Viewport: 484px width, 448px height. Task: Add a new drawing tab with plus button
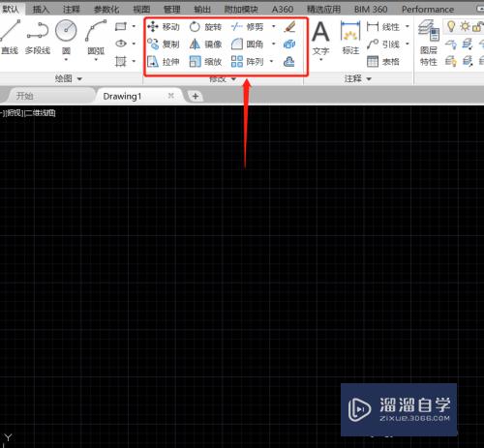[196, 96]
